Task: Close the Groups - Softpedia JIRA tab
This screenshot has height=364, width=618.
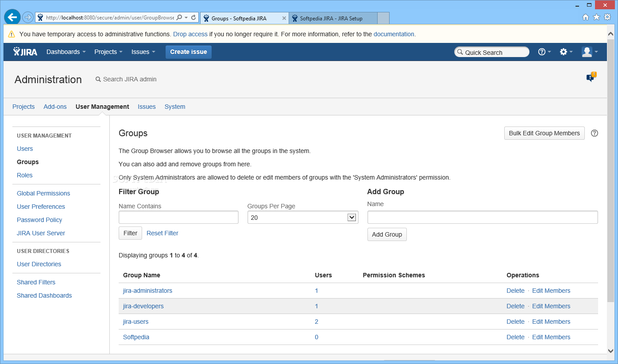Action: (284, 19)
